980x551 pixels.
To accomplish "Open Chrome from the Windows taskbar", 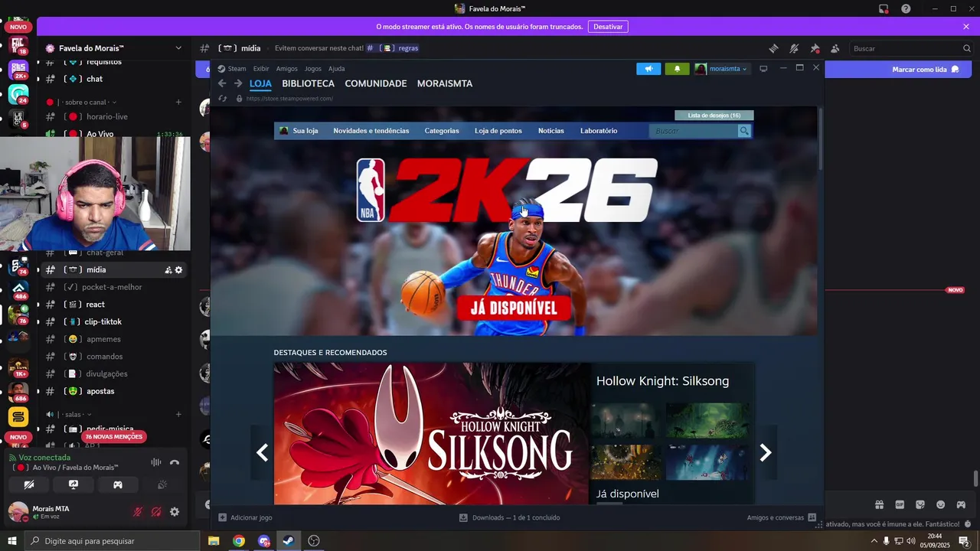I will click(x=239, y=541).
